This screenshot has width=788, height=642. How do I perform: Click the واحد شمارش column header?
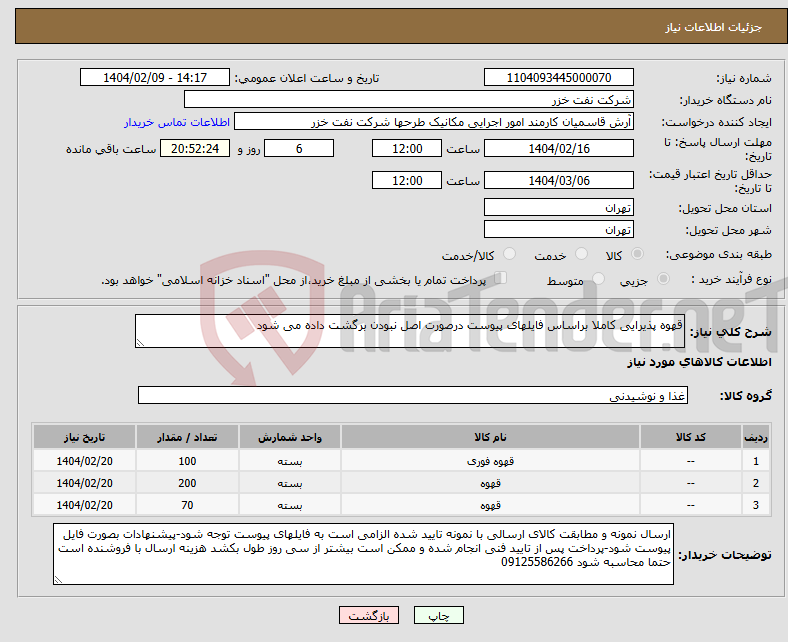click(290, 437)
